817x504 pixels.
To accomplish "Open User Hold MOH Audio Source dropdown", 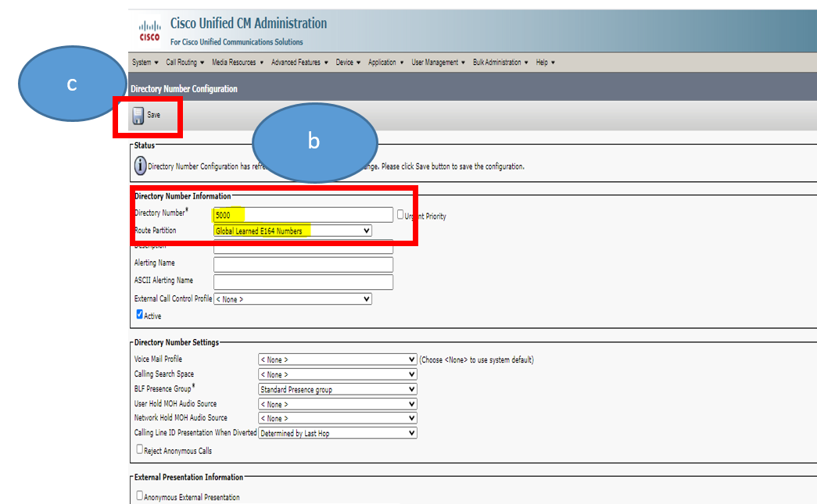I will pyautogui.click(x=338, y=404).
